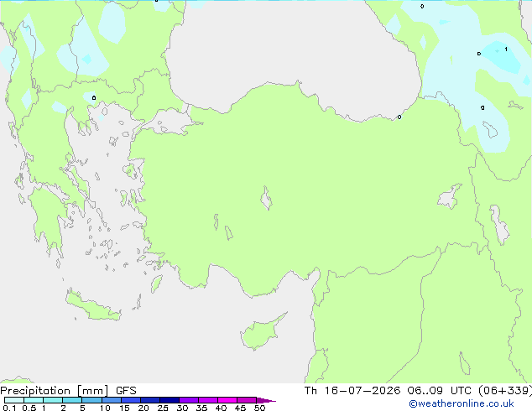Click the '06..09 UTC' time label
Viewport: 532px width, 411px height.
[x=439, y=391]
